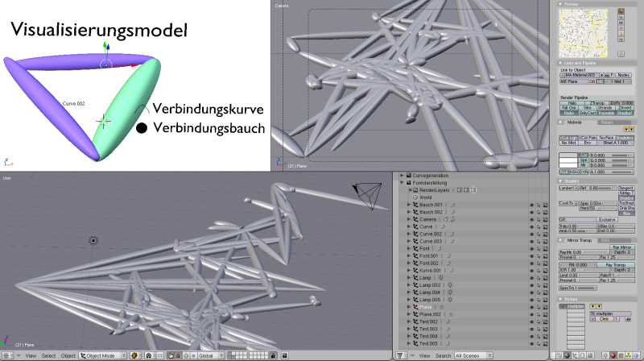Click the RenderLayers icon in outliner

tap(415, 190)
